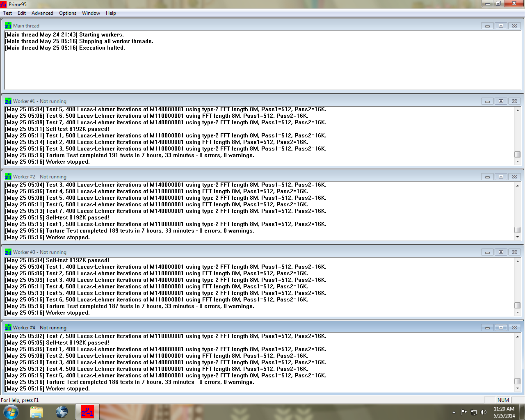This screenshot has height=420, width=525.
Task: Maximize the Worker #4 window
Action: [501, 327]
